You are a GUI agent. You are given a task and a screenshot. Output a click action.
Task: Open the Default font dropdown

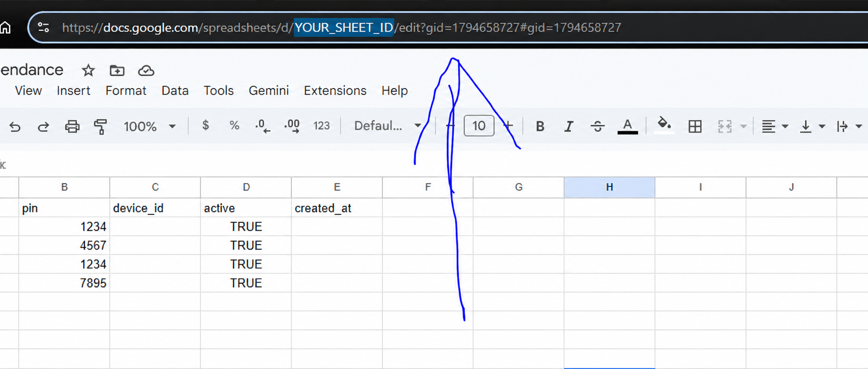click(388, 126)
